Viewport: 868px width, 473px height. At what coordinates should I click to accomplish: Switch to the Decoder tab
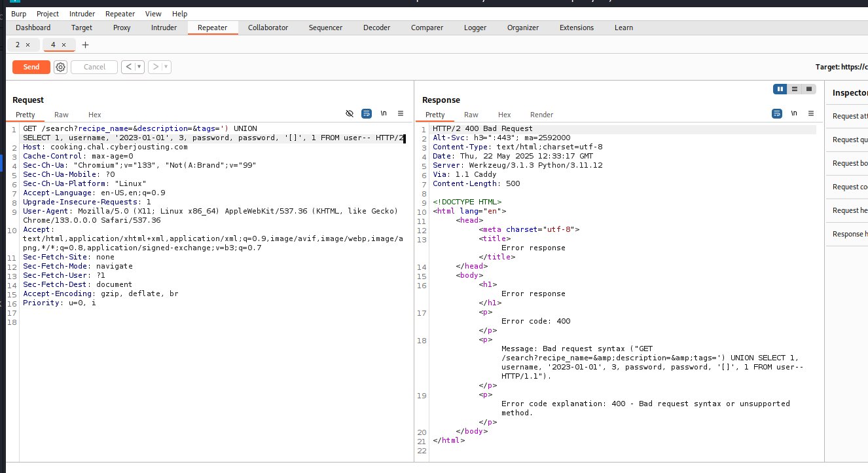(x=376, y=28)
